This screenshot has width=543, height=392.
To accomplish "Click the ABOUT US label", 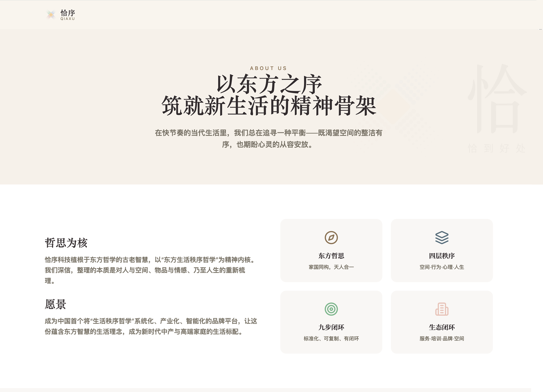I will [x=268, y=68].
